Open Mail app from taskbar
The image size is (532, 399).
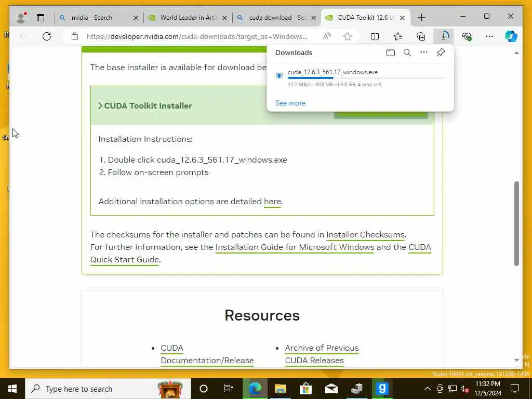pos(331,389)
